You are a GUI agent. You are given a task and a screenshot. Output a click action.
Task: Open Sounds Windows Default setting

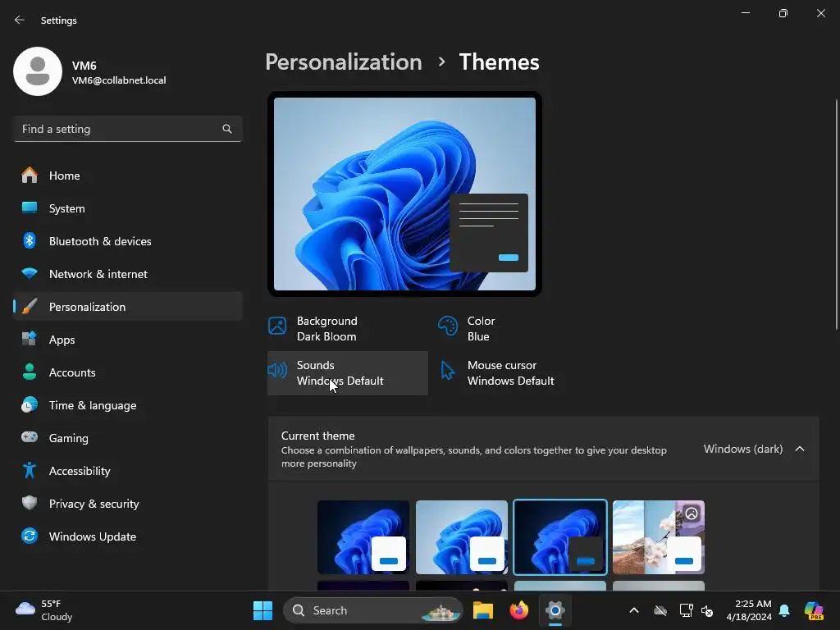[347, 373]
